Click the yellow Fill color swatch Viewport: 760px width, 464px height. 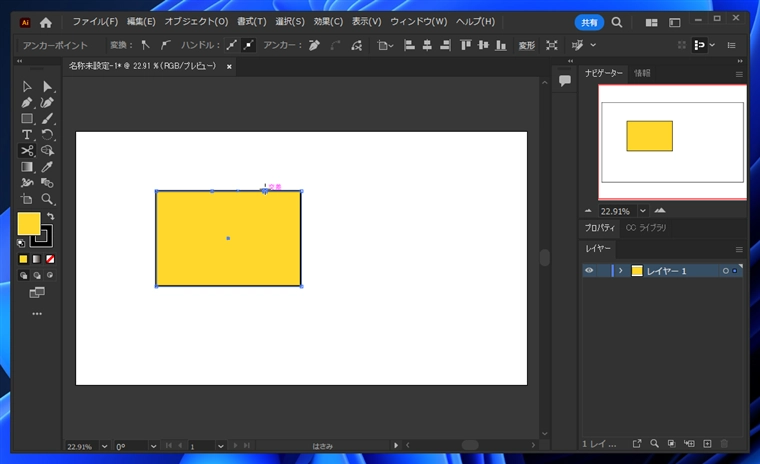[x=29, y=224]
